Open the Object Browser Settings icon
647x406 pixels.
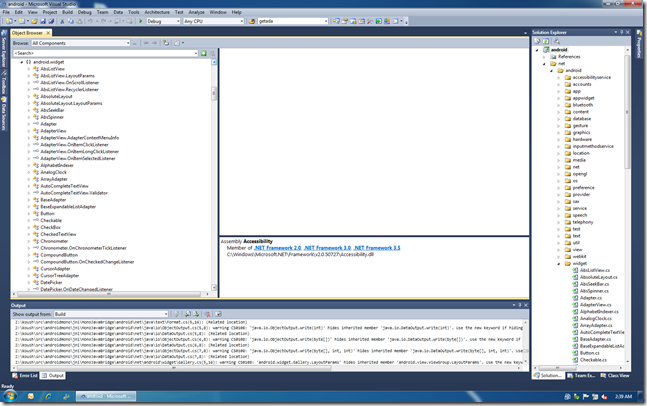pos(177,43)
